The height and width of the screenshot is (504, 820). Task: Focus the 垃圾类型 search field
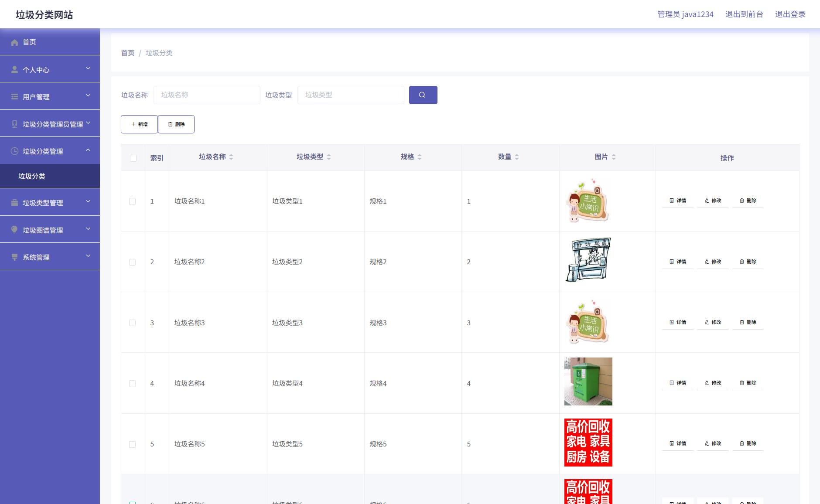click(x=351, y=95)
